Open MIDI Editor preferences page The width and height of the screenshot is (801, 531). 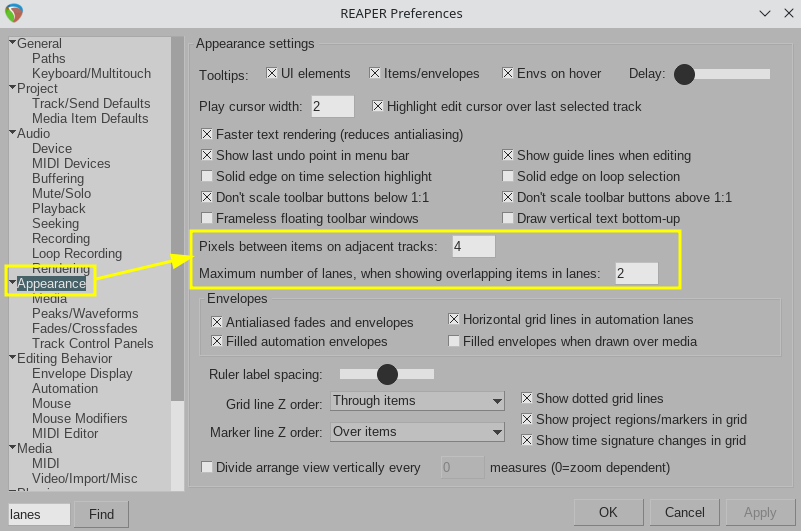(65, 433)
